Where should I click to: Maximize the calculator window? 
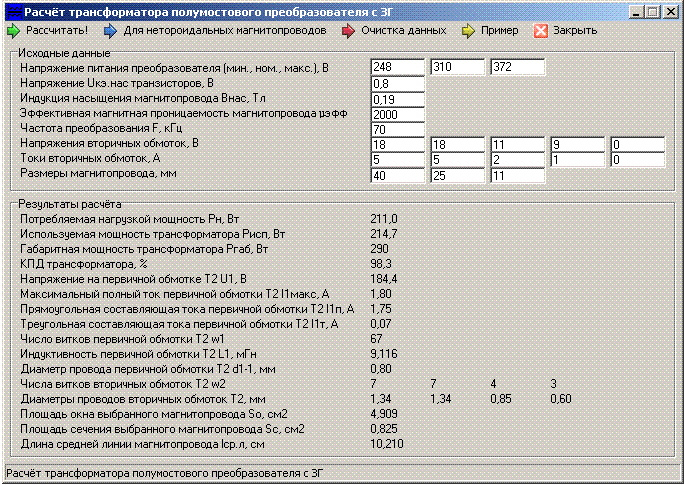coord(653,12)
